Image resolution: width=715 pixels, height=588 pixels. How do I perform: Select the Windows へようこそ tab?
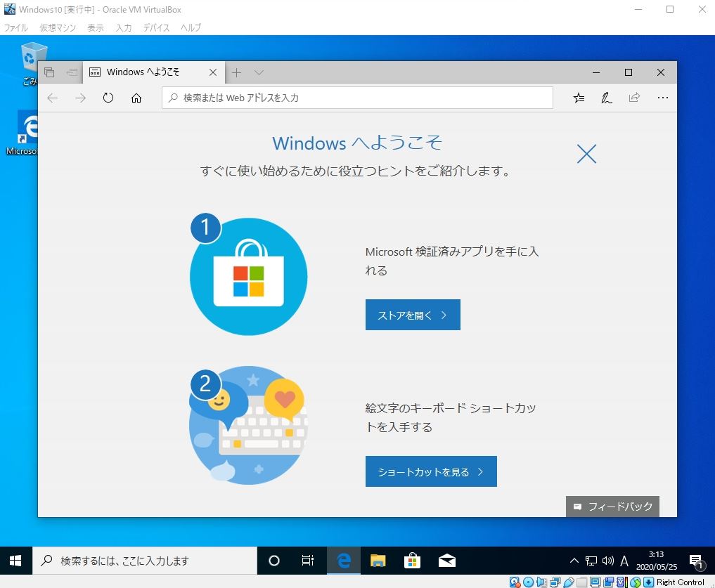153,72
